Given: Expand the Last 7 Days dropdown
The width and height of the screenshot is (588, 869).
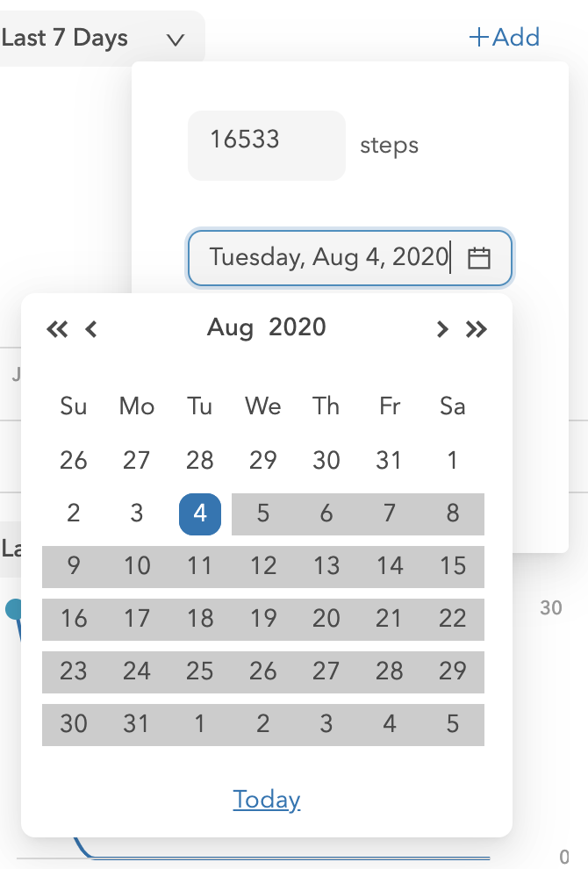Looking at the screenshot, I should pyautogui.click(x=102, y=39).
